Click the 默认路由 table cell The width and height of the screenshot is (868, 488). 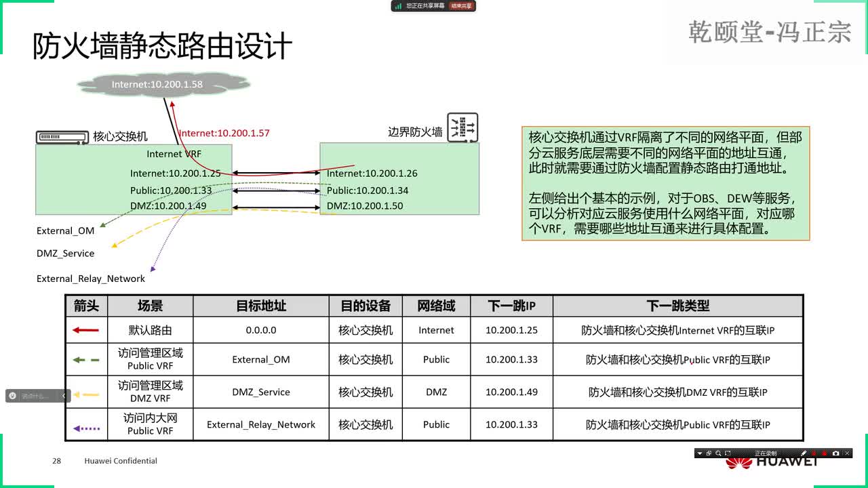pos(151,330)
